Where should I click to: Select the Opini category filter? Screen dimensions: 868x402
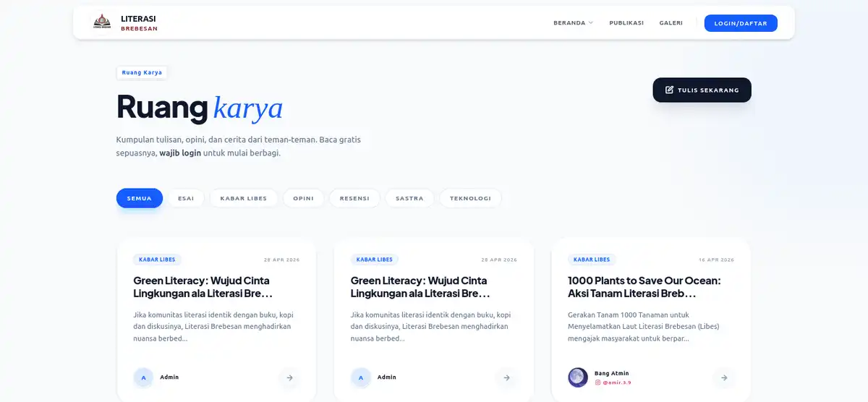coord(304,198)
